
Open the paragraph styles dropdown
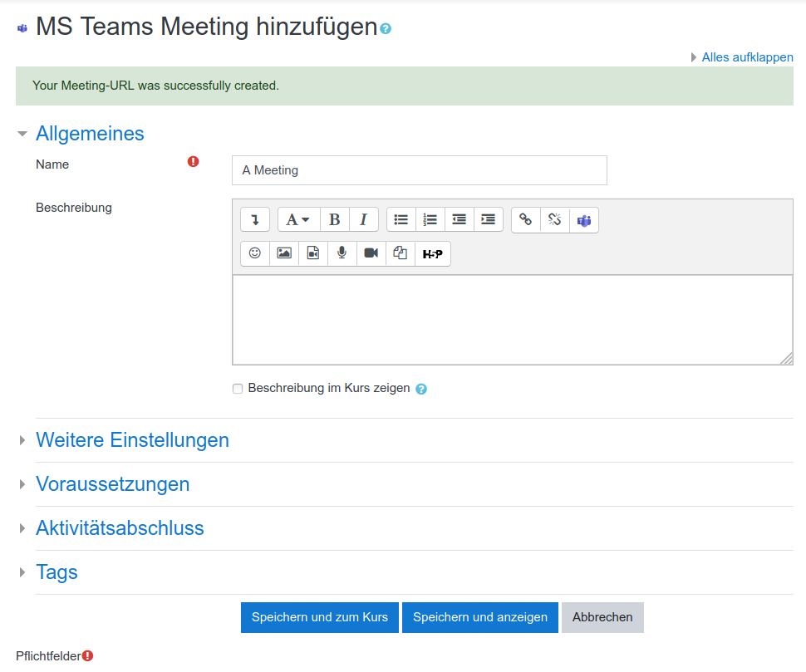(298, 219)
